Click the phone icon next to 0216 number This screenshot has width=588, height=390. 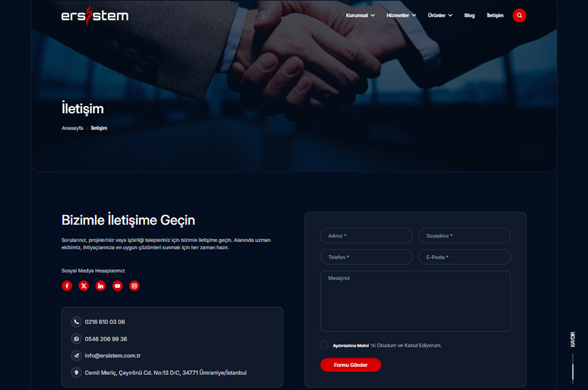[76, 322]
